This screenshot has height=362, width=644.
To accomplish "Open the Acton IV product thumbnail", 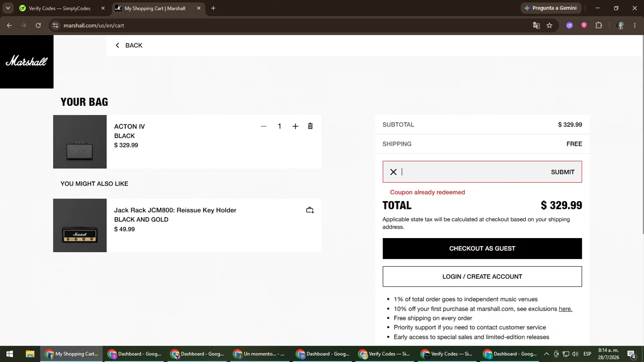I will [80, 142].
